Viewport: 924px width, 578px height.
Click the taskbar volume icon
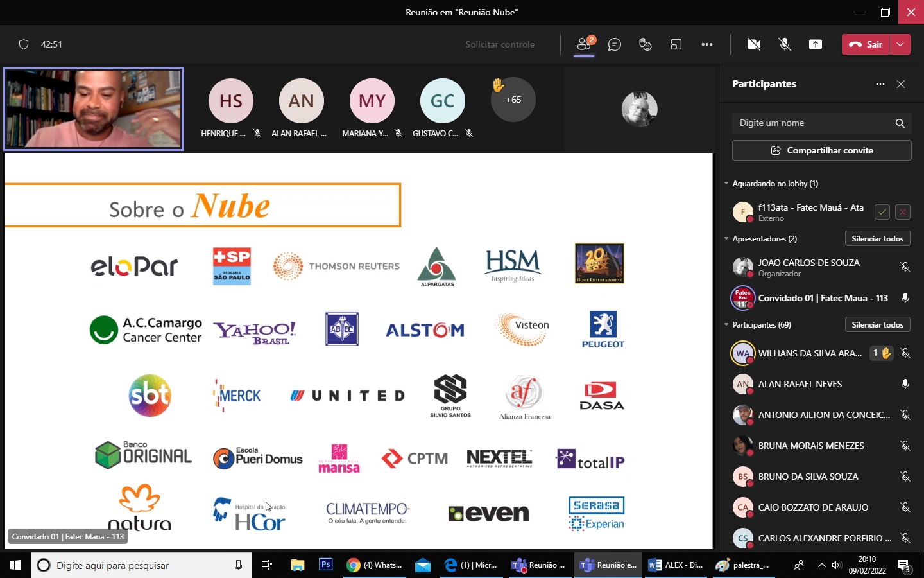(837, 566)
